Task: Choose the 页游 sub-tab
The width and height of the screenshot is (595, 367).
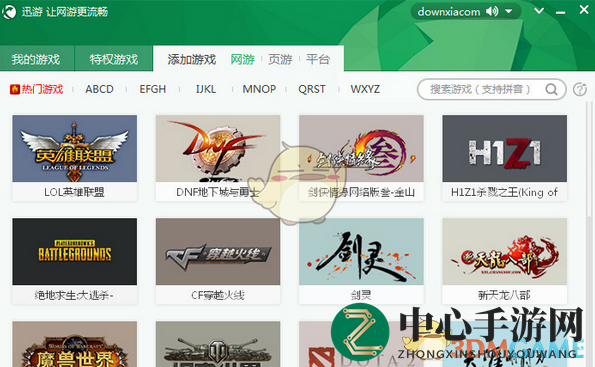Action: click(x=280, y=60)
